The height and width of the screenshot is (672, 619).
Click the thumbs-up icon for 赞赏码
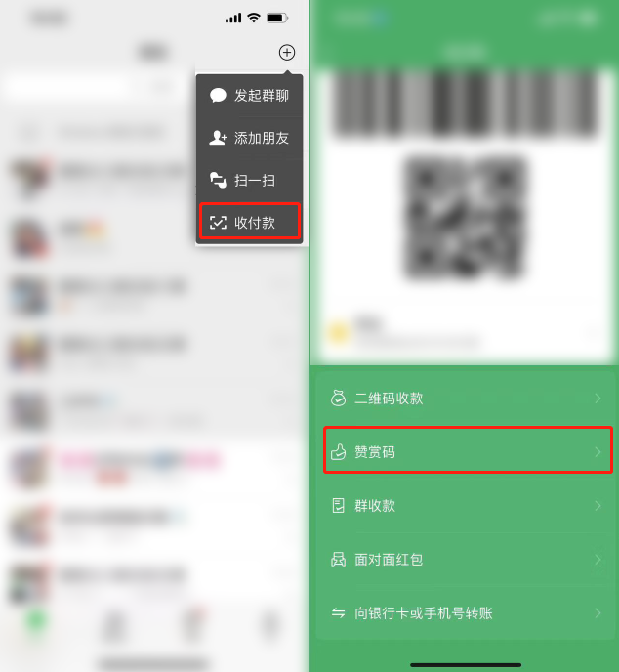(338, 451)
